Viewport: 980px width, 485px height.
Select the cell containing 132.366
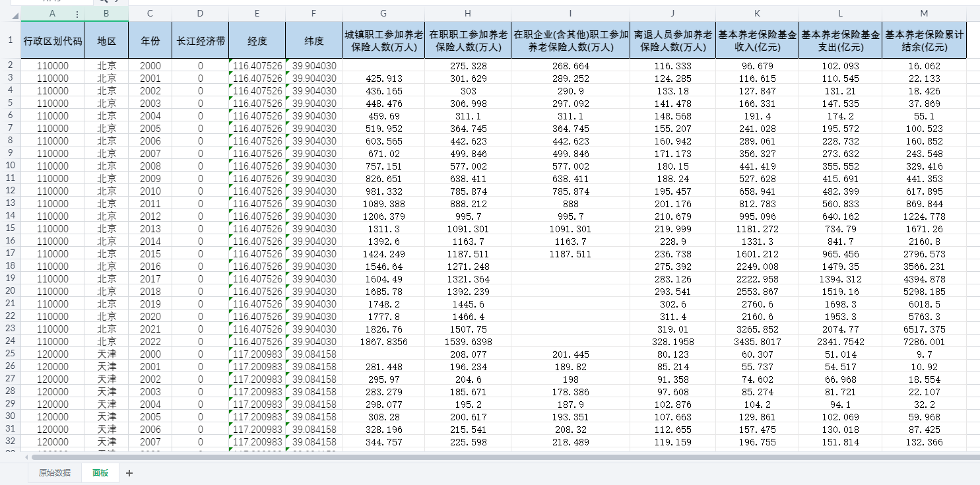(x=925, y=441)
